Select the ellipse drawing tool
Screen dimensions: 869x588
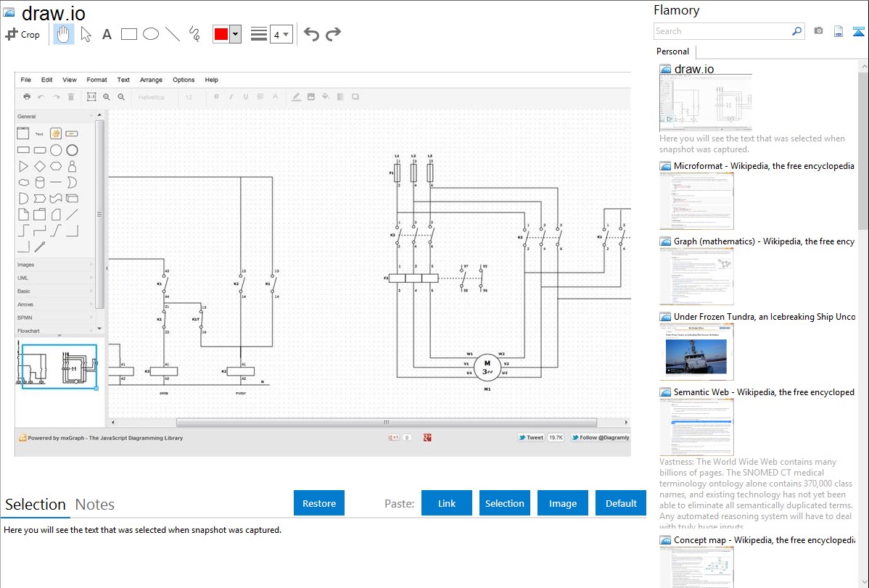coord(151,34)
